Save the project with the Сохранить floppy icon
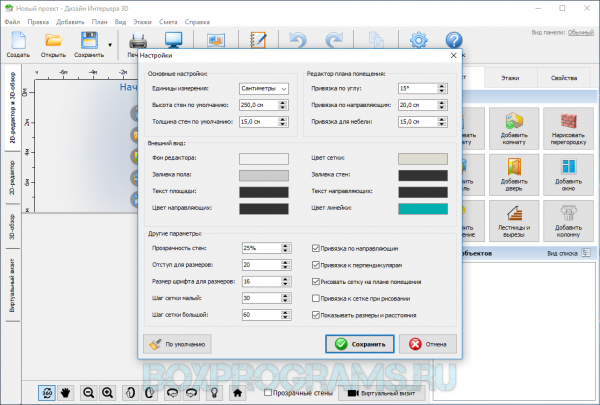The width and height of the screenshot is (600, 405). tap(89, 41)
